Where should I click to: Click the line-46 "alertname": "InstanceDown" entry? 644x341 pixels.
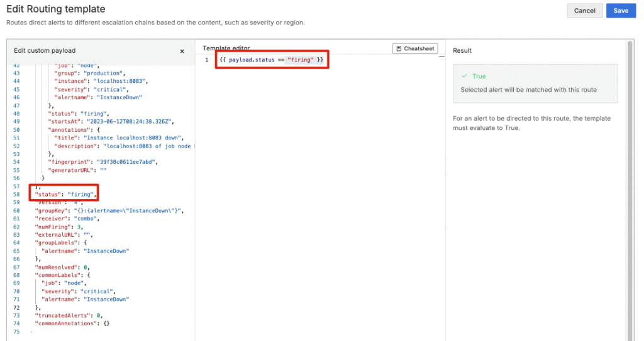click(97, 97)
